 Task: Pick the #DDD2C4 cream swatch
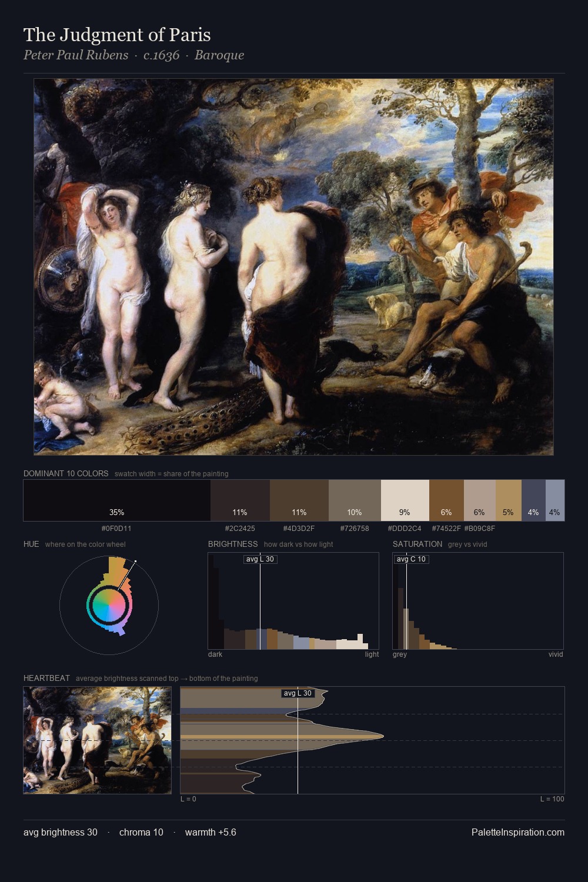(405, 500)
